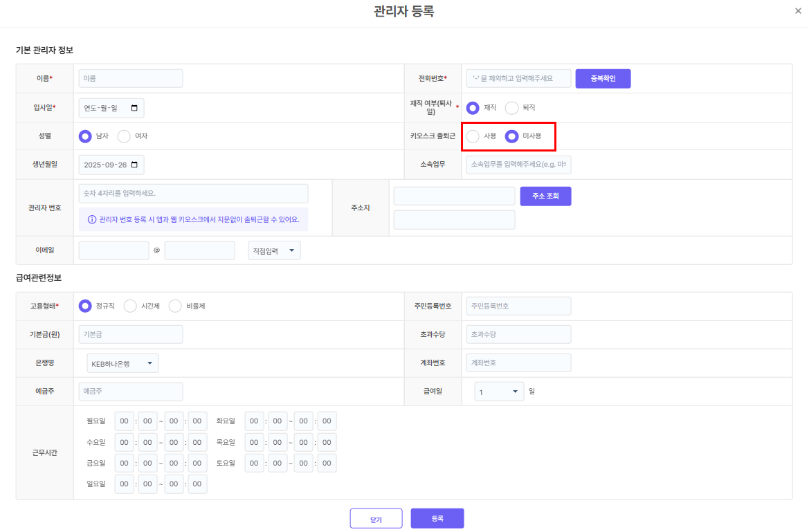Close the 관리자 등록 dialog with X
Image resolution: width=809 pixels, height=532 pixels.
(x=799, y=11)
